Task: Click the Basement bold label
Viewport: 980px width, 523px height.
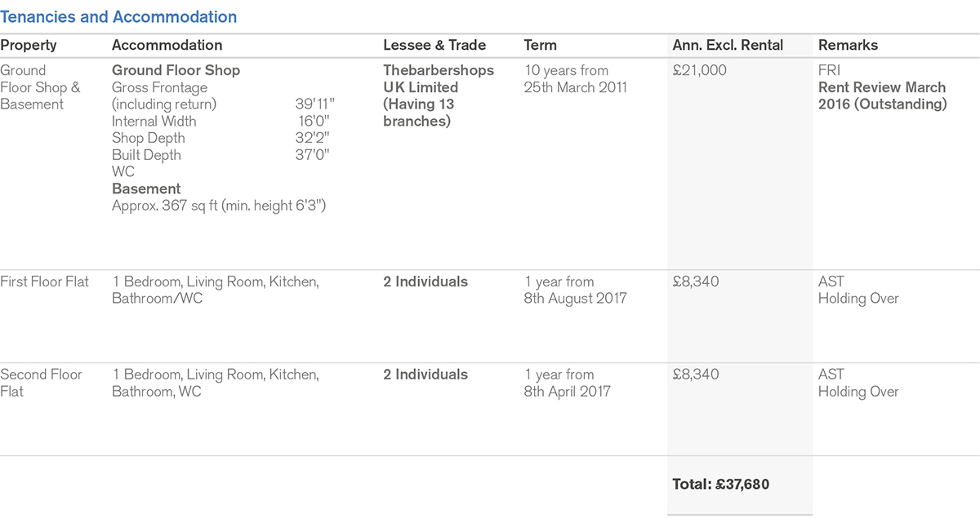Action: tap(146, 189)
